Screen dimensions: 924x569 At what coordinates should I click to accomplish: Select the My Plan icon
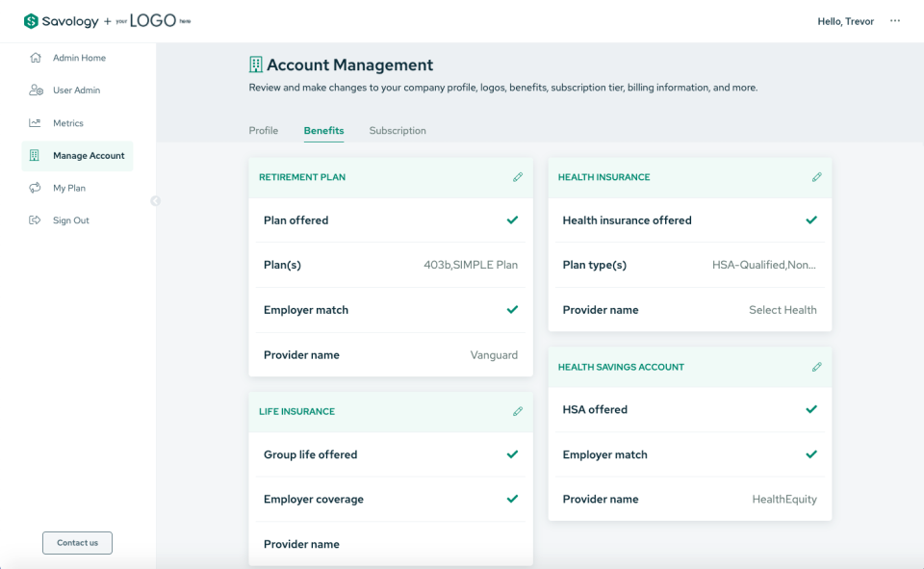click(x=36, y=188)
